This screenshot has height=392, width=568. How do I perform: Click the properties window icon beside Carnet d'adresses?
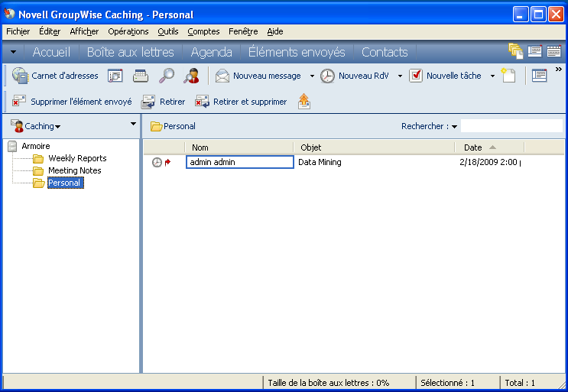pyautogui.click(x=115, y=76)
